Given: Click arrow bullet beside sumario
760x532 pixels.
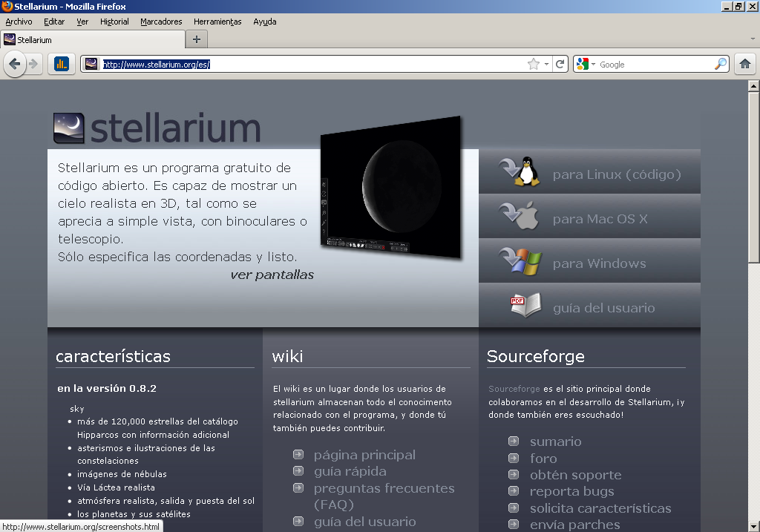Looking at the screenshot, I should (x=514, y=441).
